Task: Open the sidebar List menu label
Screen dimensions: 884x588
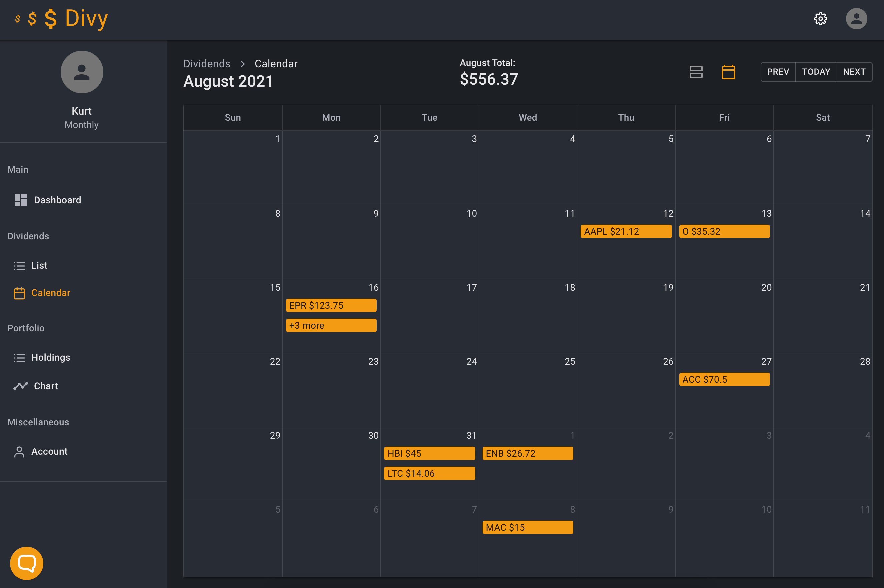Action: (x=39, y=265)
